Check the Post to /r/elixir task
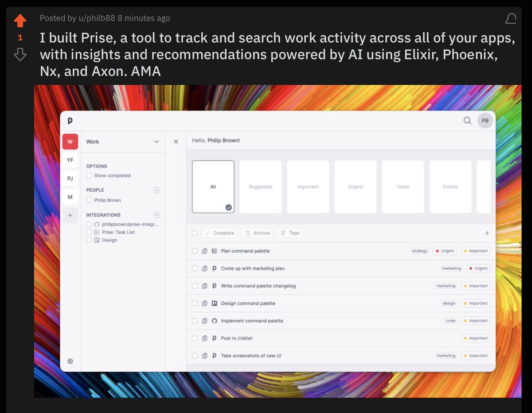 click(x=195, y=338)
